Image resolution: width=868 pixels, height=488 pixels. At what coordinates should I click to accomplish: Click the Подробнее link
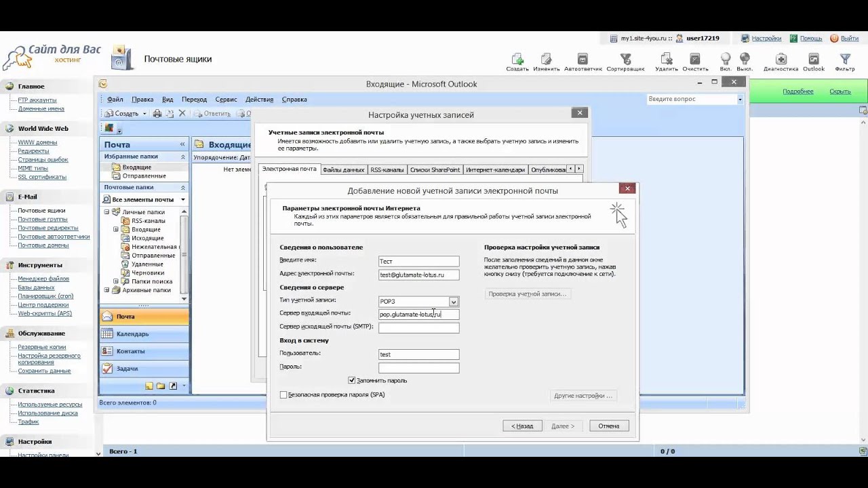point(797,91)
